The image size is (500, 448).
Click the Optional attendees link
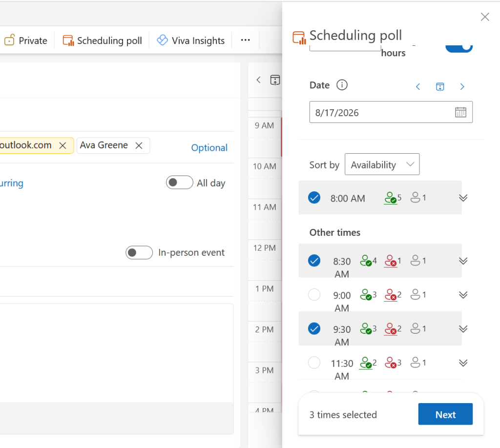[x=209, y=148]
